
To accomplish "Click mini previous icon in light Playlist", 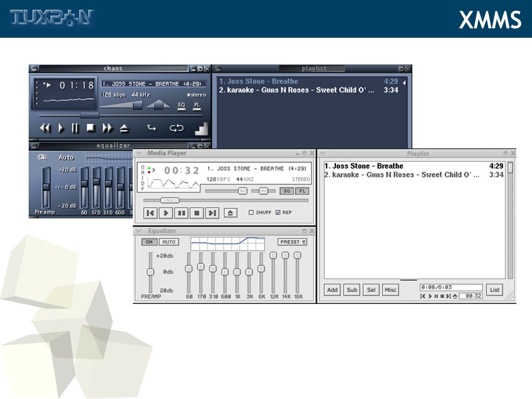I will 423,296.
